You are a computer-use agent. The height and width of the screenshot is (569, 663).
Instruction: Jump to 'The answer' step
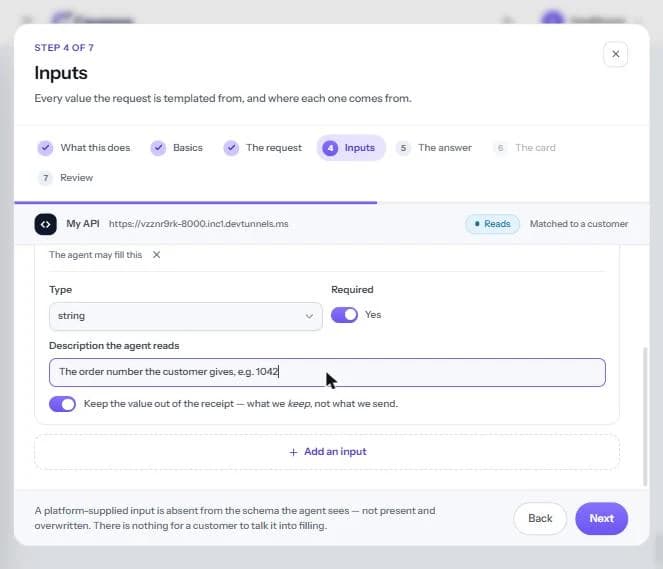point(434,148)
